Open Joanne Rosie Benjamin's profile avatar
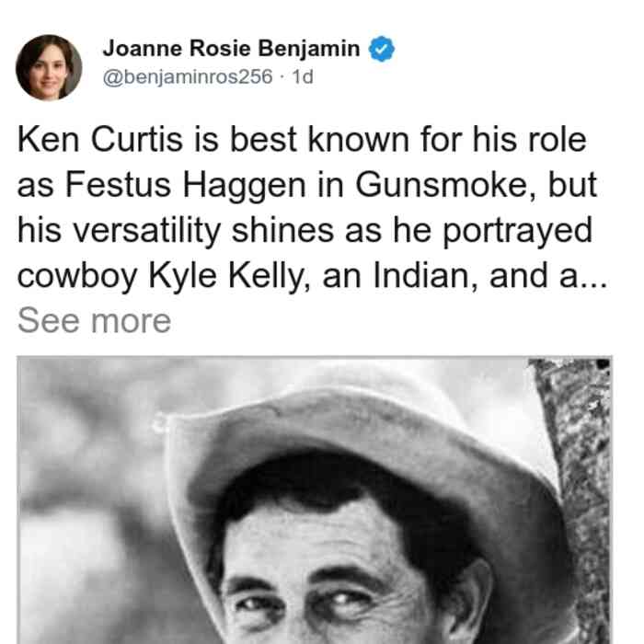 click(x=49, y=68)
